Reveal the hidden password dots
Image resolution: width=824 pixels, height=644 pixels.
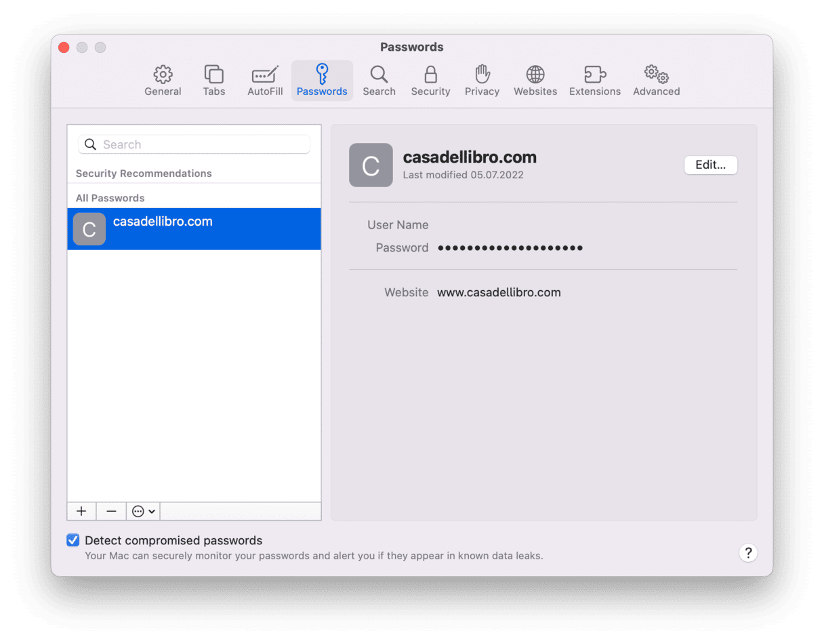(x=510, y=248)
